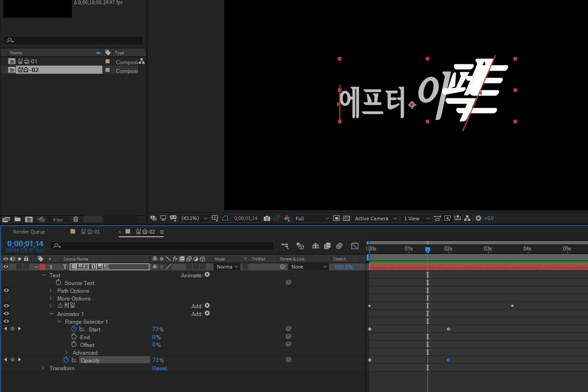Adjust exposure value +0.0
The image size is (588, 392).
click(489, 219)
